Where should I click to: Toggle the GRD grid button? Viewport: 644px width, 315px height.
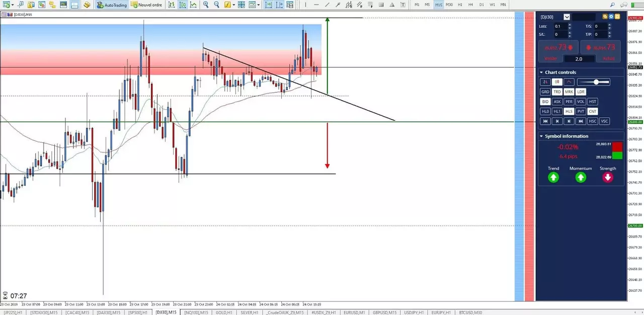click(x=545, y=92)
